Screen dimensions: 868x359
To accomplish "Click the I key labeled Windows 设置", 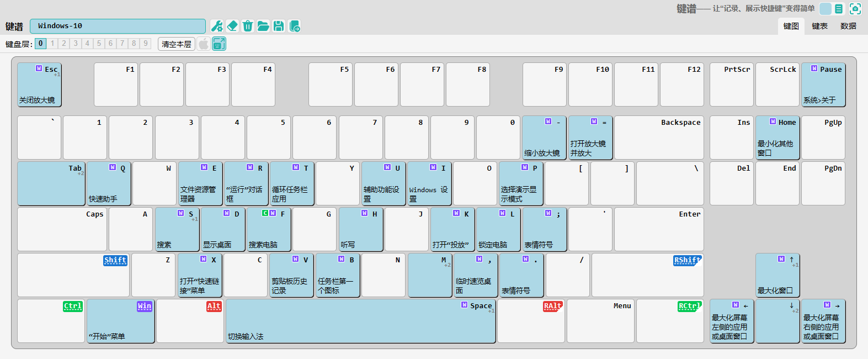I will (429, 183).
